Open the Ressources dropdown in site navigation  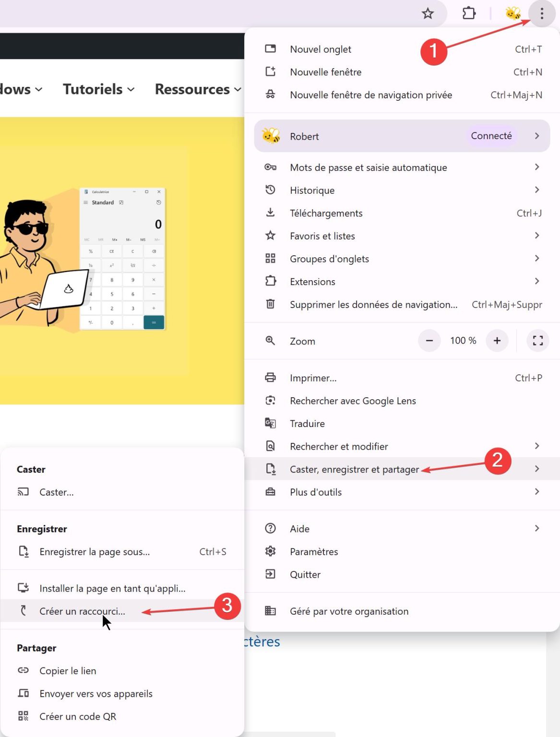197,89
